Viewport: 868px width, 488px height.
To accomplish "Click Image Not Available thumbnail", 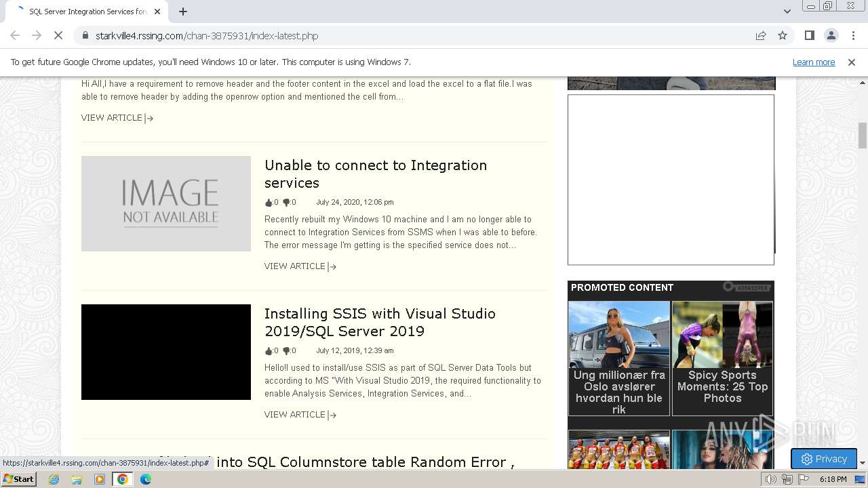I will (x=166, y=203).
